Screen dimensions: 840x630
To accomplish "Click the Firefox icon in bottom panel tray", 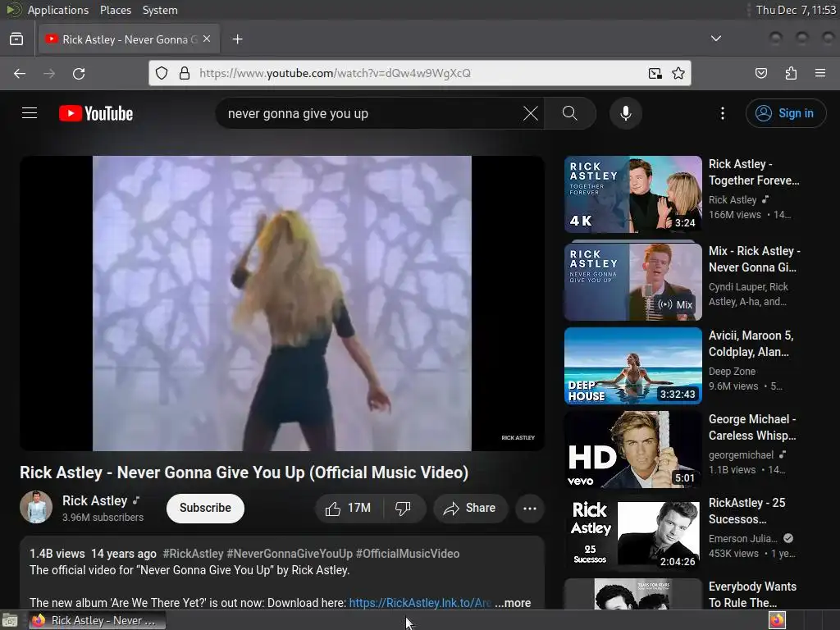I will [x=778, y=620].
